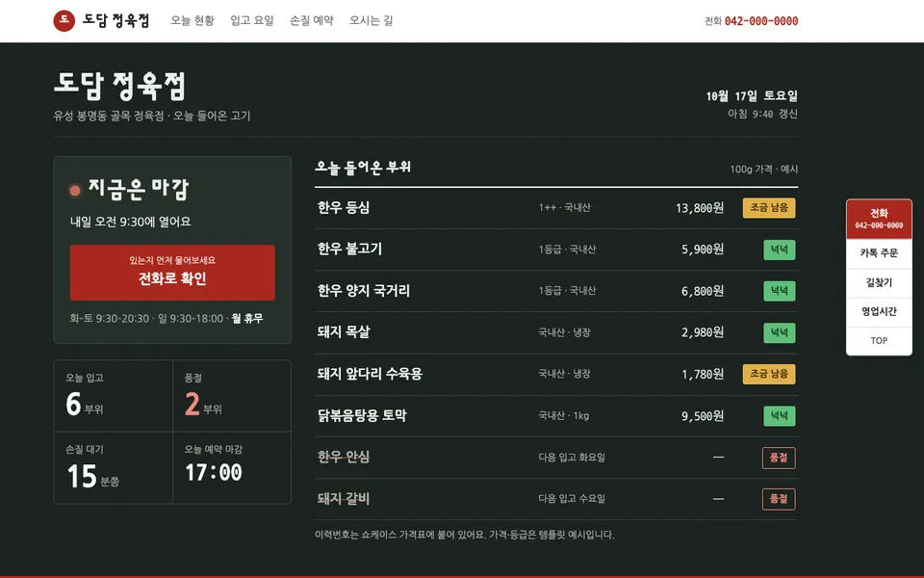
Task: Open the 입고 요일 nav item
Action: tap(252, 20)
